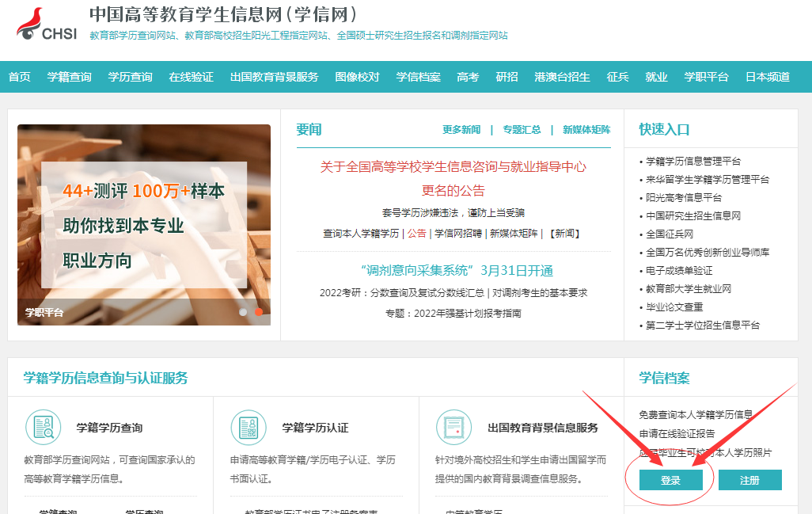Screen dimensions: 812x514
Task: Open 毕业论文查重 quick link
Action: (674, 306)
